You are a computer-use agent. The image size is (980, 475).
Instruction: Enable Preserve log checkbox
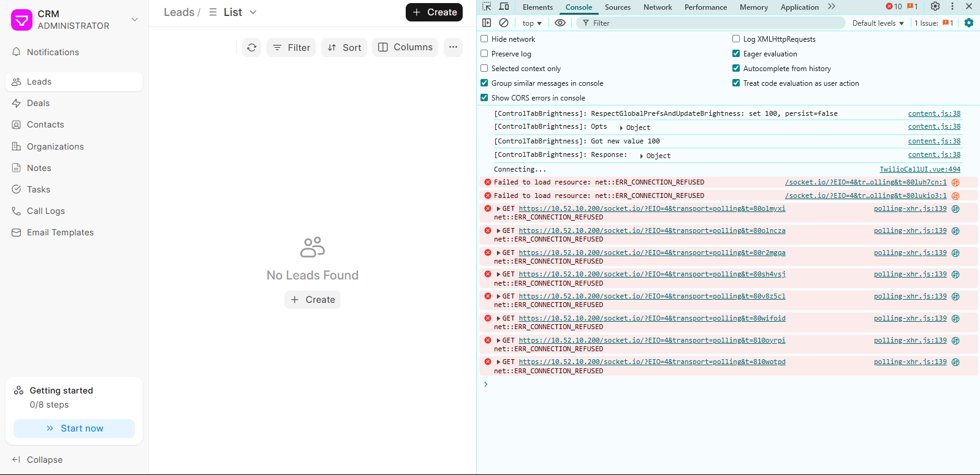tap(484, 53)
